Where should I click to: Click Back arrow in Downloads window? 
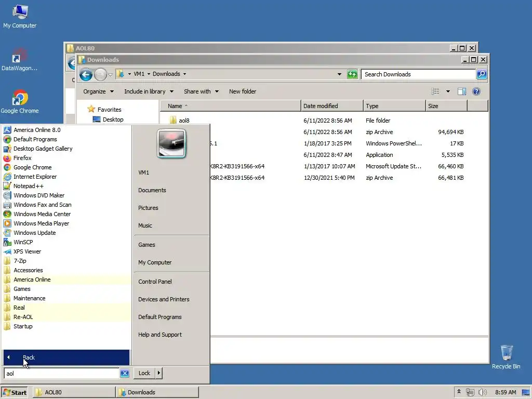tap(86, 74)
